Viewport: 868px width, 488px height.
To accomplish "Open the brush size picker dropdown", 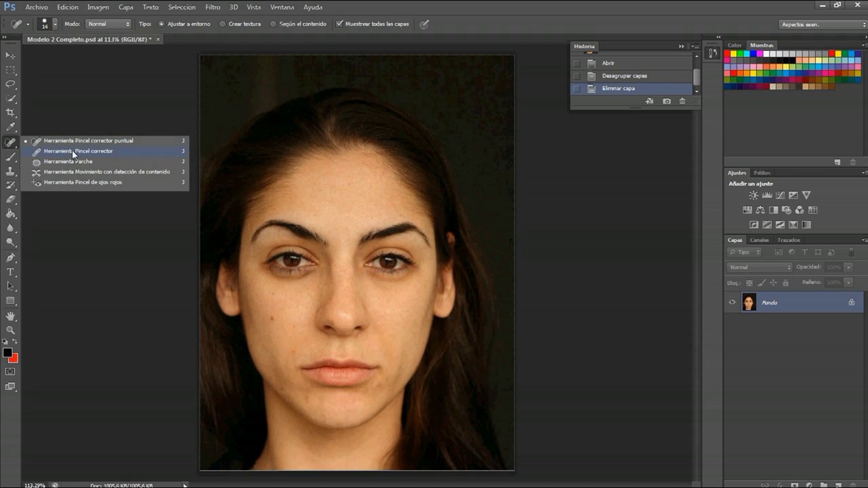I will [x=55, y=24].
